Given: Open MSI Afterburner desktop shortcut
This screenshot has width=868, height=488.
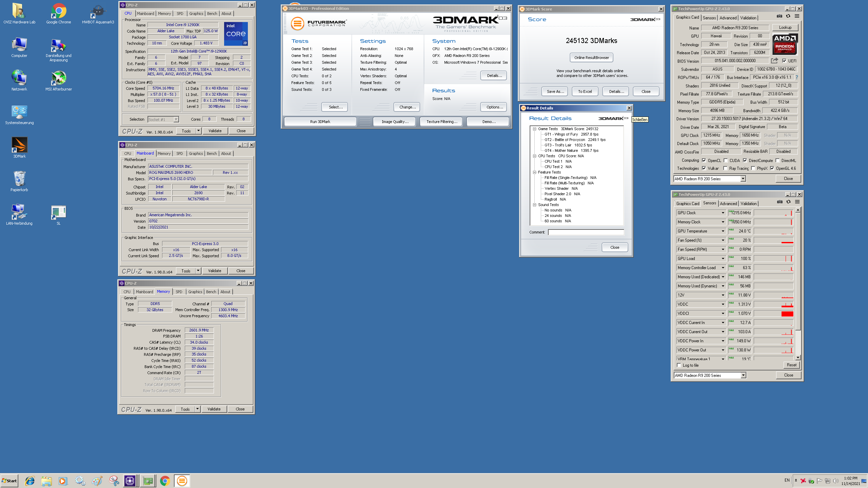Looking at the screenshot, I should coord(59,81).
